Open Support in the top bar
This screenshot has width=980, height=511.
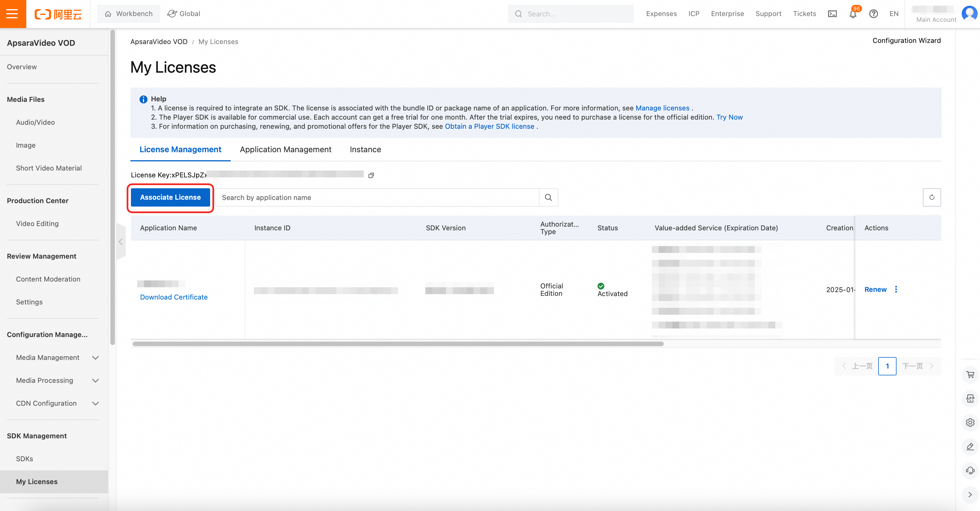(x=768, y=14)
